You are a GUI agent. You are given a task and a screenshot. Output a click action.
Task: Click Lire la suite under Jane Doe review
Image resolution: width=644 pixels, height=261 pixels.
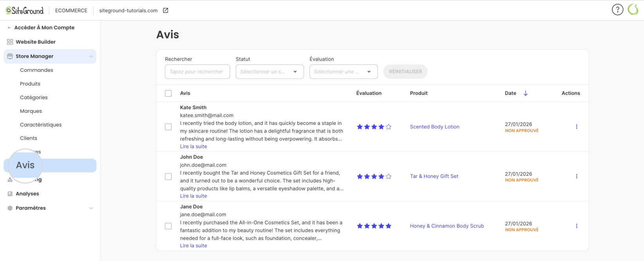click(193, 246)
